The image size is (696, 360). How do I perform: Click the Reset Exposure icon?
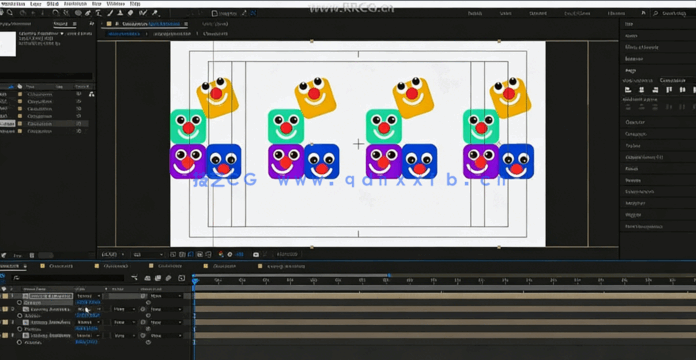230,254
